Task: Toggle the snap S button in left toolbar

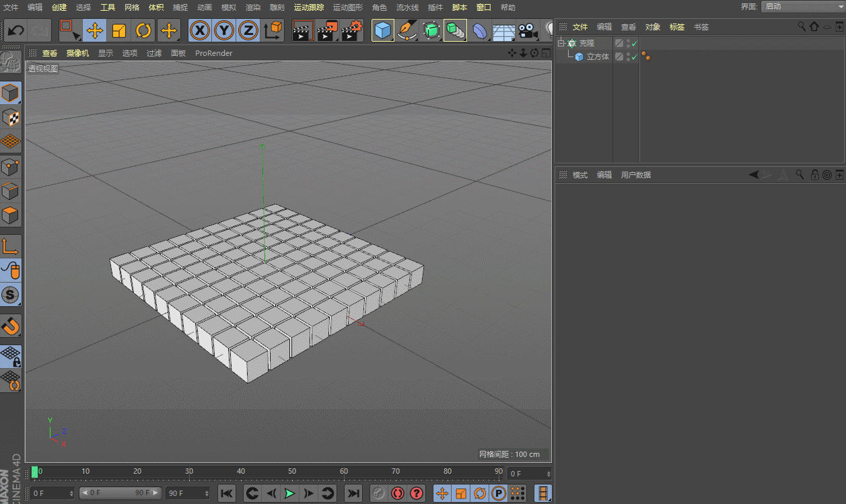Action: (x=11, y=294)
